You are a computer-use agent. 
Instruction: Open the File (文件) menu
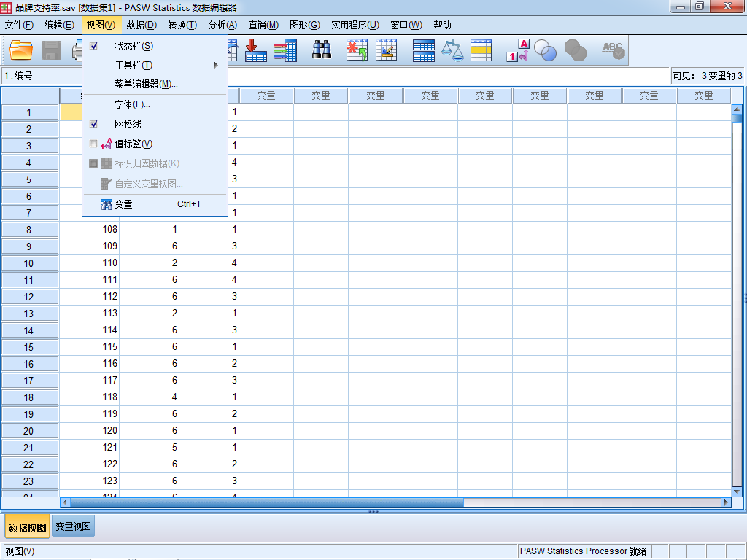click(19, 26)
